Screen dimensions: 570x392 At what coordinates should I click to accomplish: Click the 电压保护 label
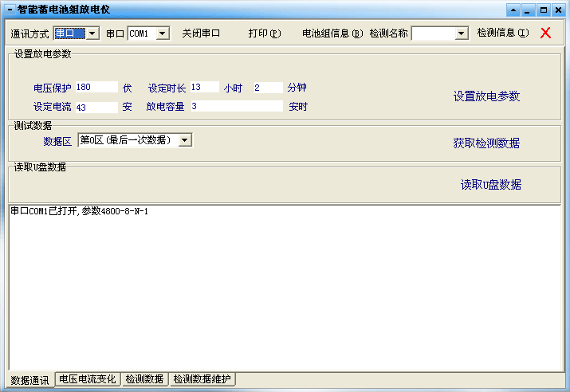[x=53, y=88]
